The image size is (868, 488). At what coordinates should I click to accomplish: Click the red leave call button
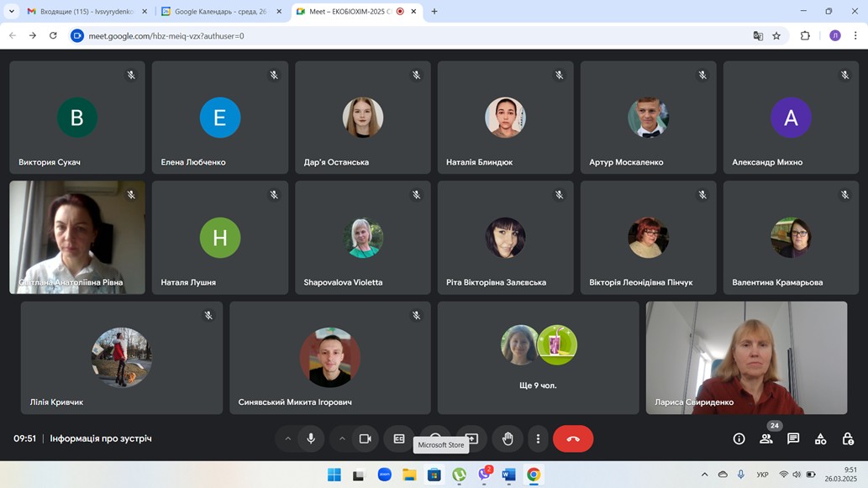pyautogui.click(x=573, y=438)
